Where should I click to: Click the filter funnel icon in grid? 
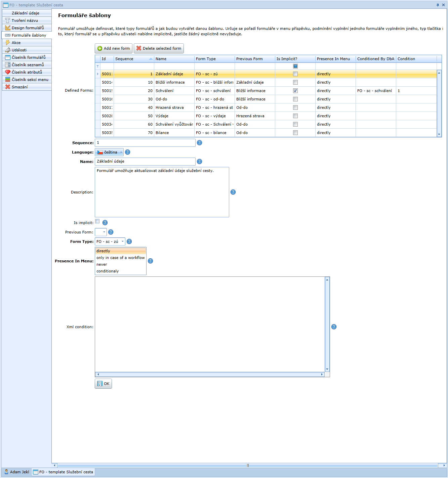tap(98, 67)
